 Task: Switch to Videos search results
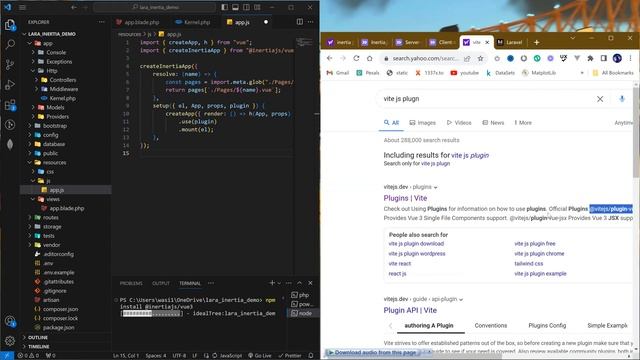pyautogui.click(x=459, y=122)
